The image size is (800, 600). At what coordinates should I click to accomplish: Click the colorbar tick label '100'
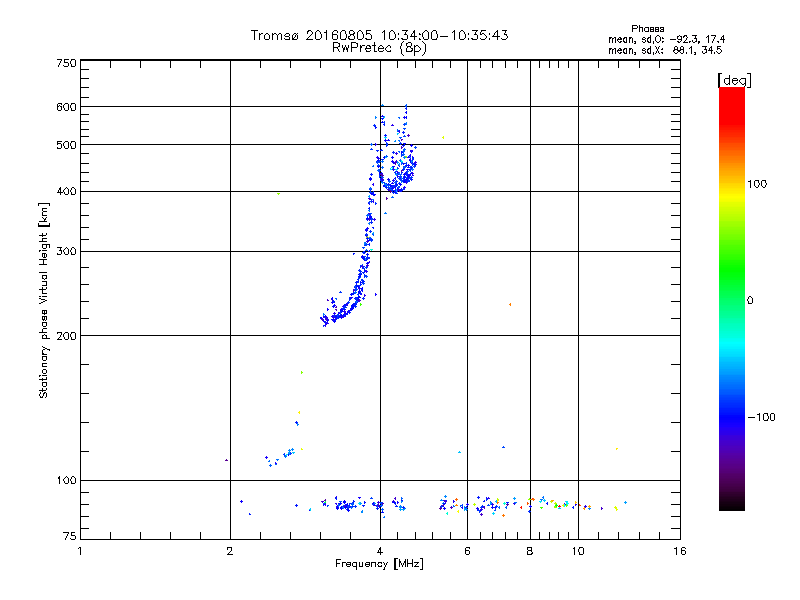[x=757, y=184]
